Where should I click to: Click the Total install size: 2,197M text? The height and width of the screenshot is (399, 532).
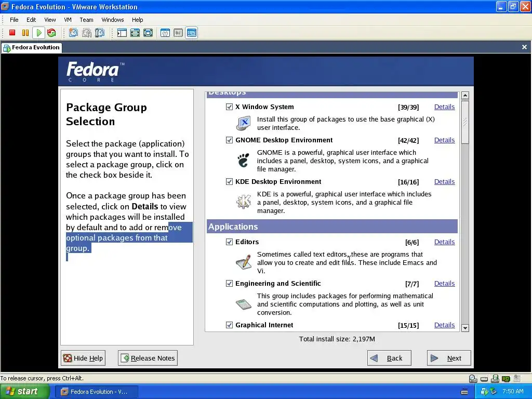coord(337,339)
